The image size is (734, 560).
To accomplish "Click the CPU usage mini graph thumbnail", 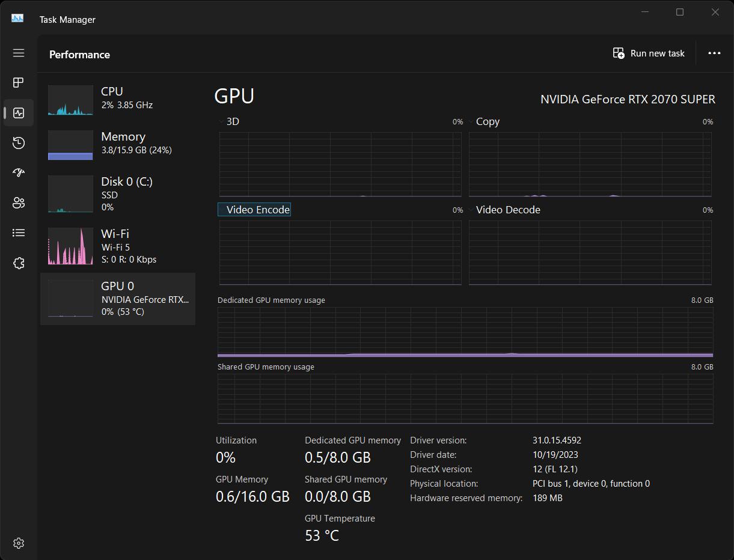I will [x=70, y=100].
